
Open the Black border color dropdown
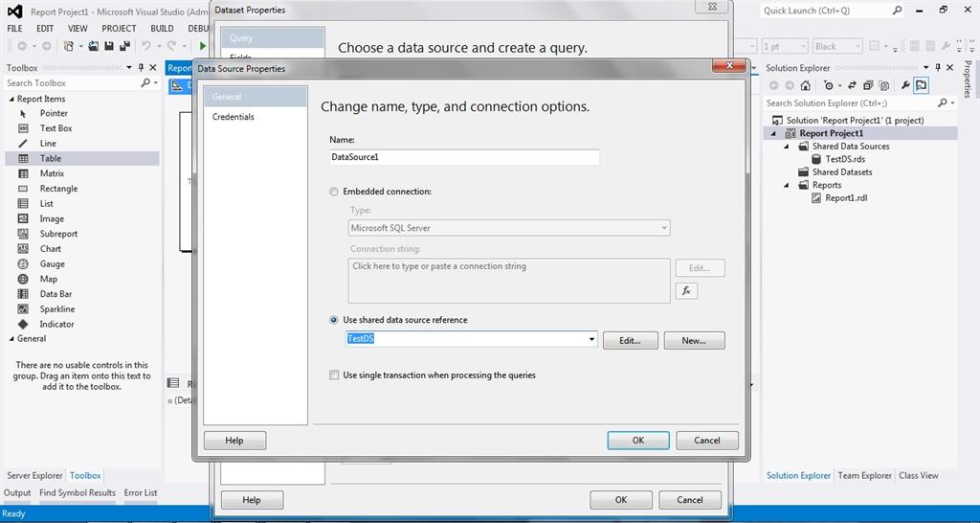(857, 46)
